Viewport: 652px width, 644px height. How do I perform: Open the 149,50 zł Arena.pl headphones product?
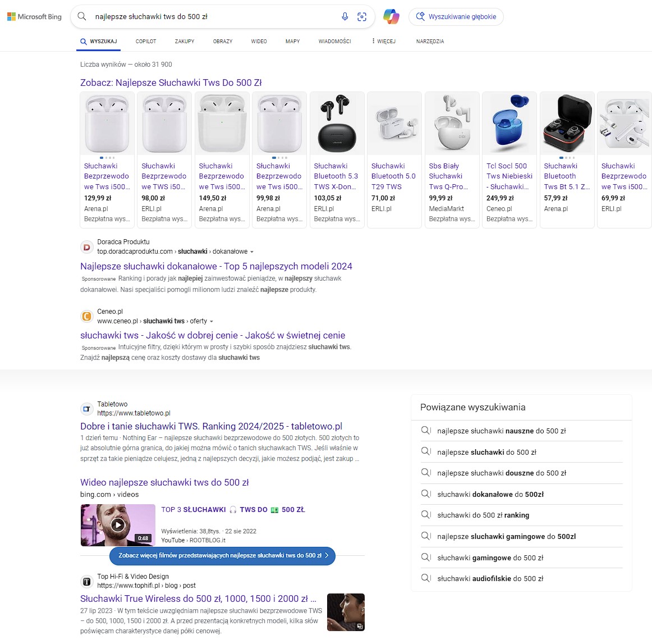tap(222, 160)
